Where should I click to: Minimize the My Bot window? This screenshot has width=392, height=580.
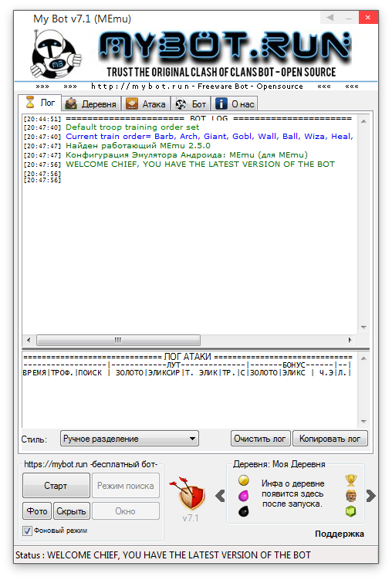(349, 18)
